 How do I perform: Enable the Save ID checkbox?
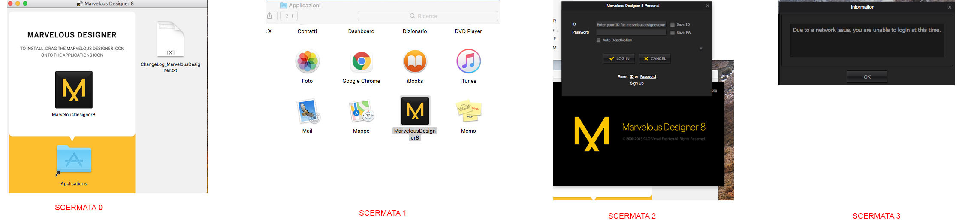[x=672, y=24]
